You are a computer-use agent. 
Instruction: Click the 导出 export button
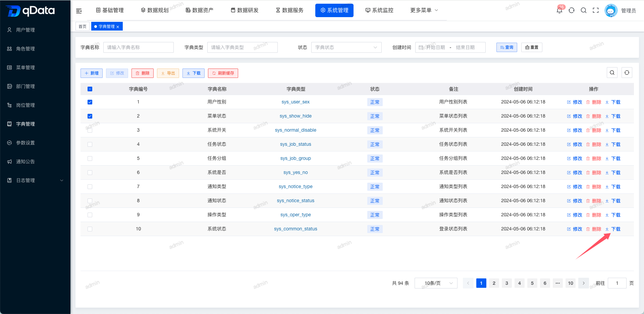pos(168,73)
